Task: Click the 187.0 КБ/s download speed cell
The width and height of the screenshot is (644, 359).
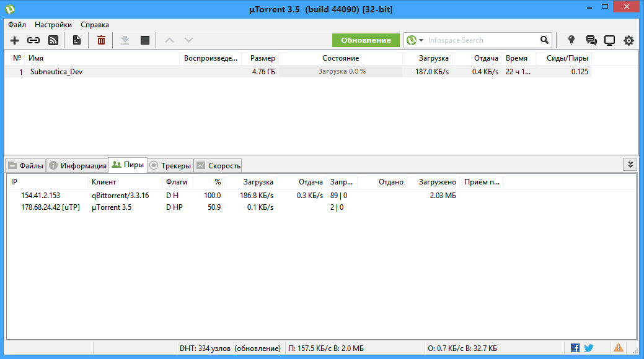Action: point(432,71)
